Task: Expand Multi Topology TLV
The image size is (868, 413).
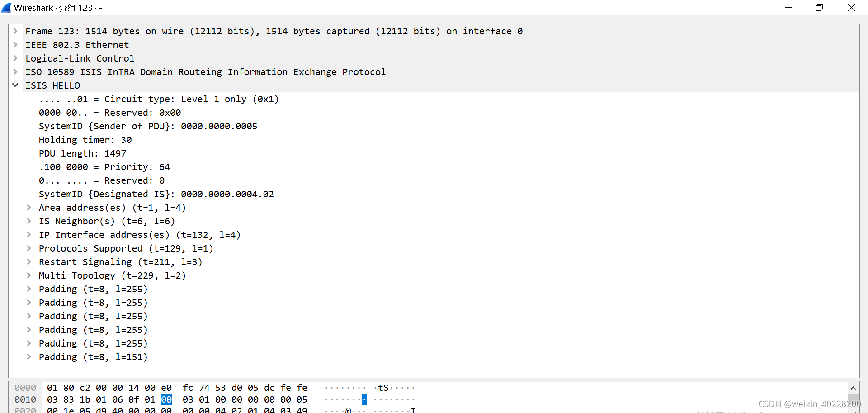Action: [x=29, y=275]
